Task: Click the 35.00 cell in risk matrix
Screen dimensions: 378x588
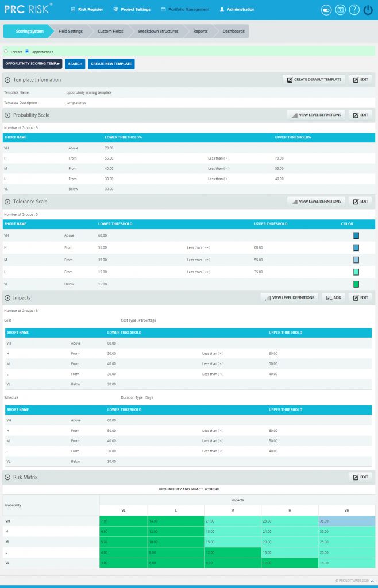Action: pyautogui.click(x=346, y=521)
